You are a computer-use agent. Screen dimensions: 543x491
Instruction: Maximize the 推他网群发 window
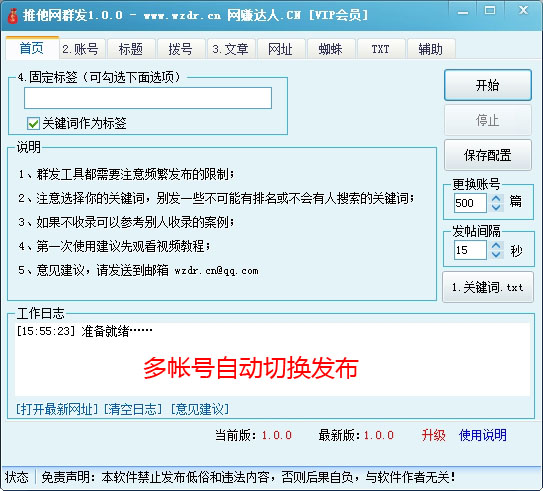point(490,11)
